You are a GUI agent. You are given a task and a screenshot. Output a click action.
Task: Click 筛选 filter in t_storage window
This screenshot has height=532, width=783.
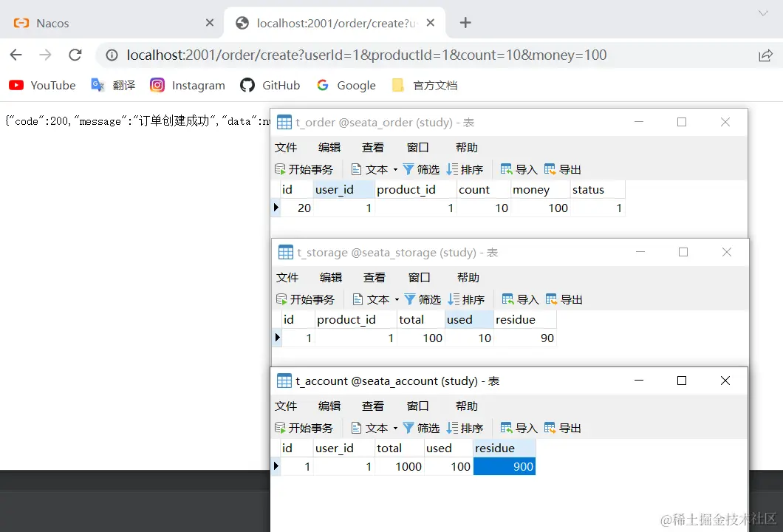coord(423,299)
